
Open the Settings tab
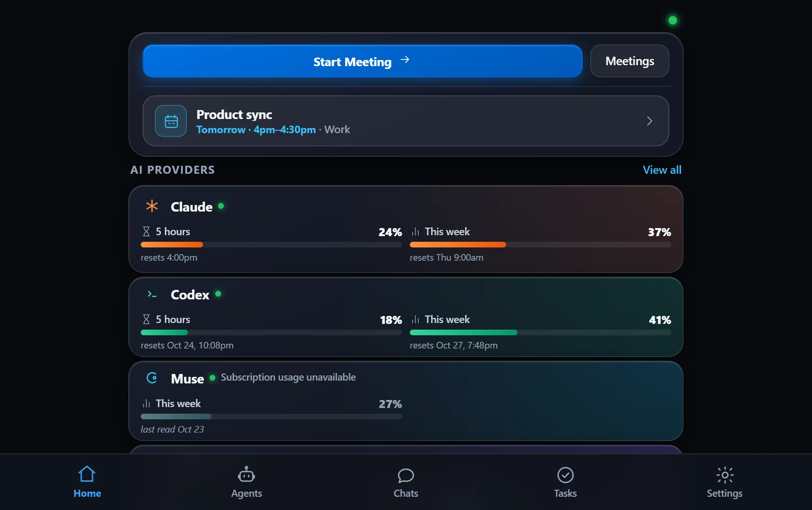(725, 482)
